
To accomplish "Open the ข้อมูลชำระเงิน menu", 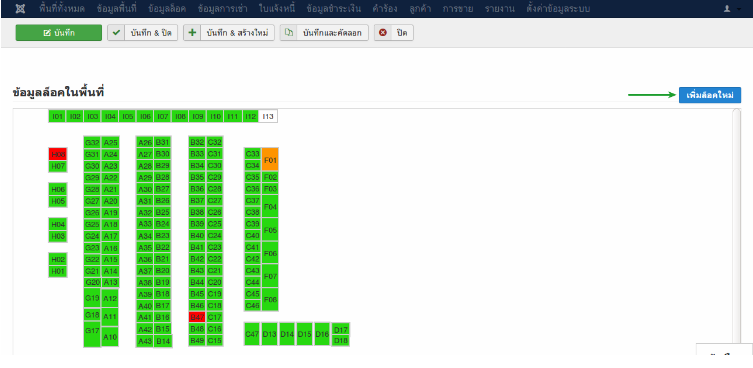I will (x=333, y=9).
